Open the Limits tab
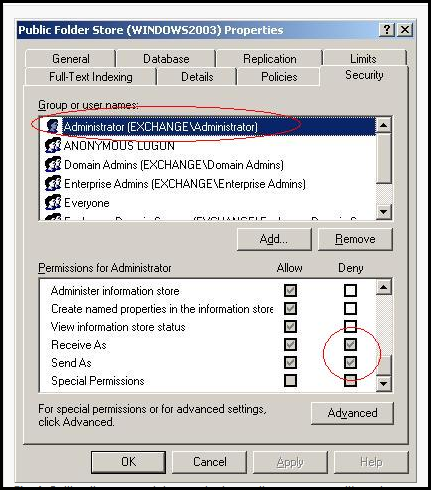 (x=363, y=59)
